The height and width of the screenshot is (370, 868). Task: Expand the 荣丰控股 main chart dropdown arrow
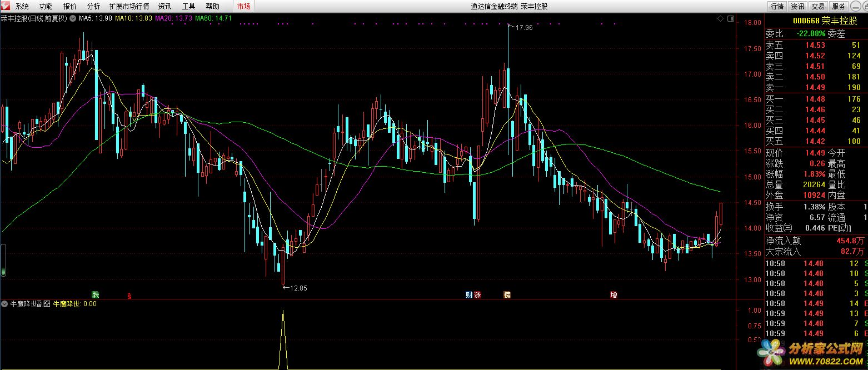[x=73, y=18]
